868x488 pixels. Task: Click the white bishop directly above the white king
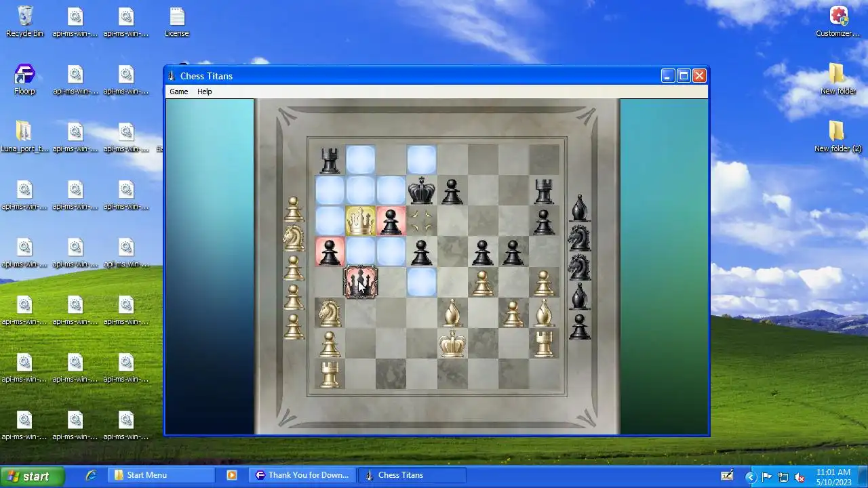tap(452, 312)
